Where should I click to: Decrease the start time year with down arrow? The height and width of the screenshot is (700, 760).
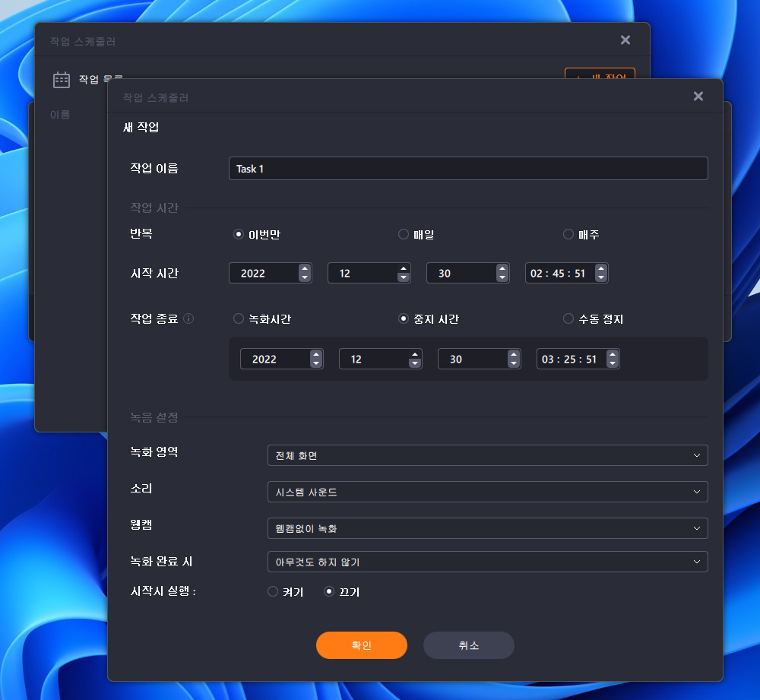pyautogui.click(x=305, y=277)
